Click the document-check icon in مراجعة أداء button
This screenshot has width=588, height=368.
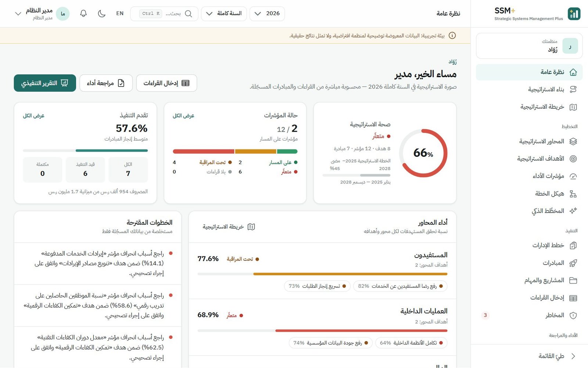pyautogui.click(x=121, y=83)
